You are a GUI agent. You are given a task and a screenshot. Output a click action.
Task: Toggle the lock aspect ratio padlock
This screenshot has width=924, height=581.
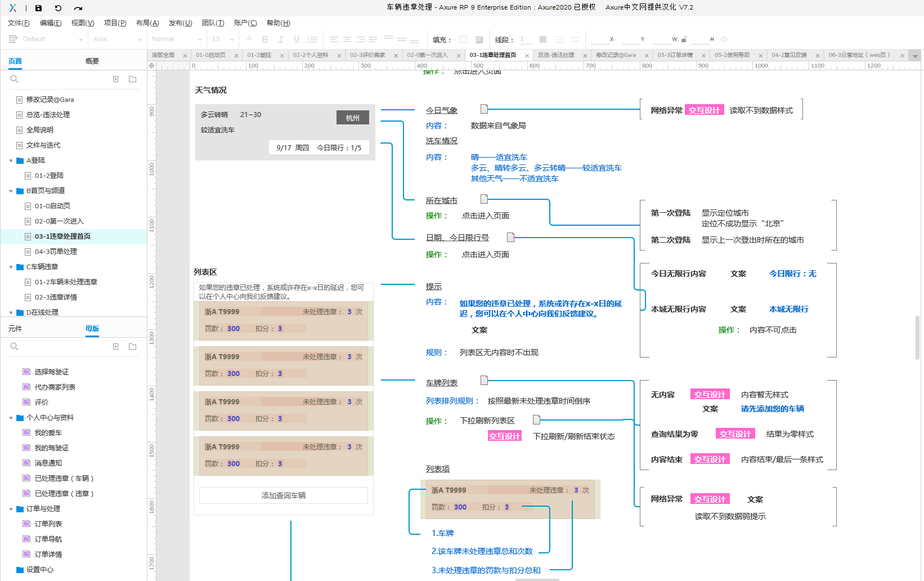(684, 39)
